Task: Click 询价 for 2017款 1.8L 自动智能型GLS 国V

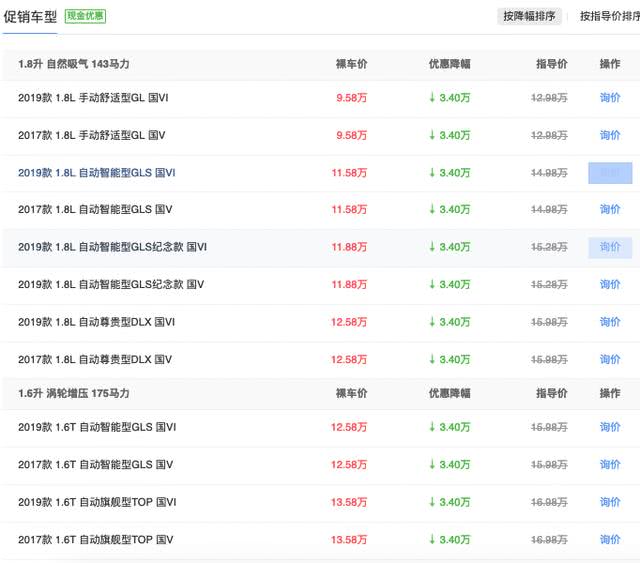Action: tap(610, 209)
